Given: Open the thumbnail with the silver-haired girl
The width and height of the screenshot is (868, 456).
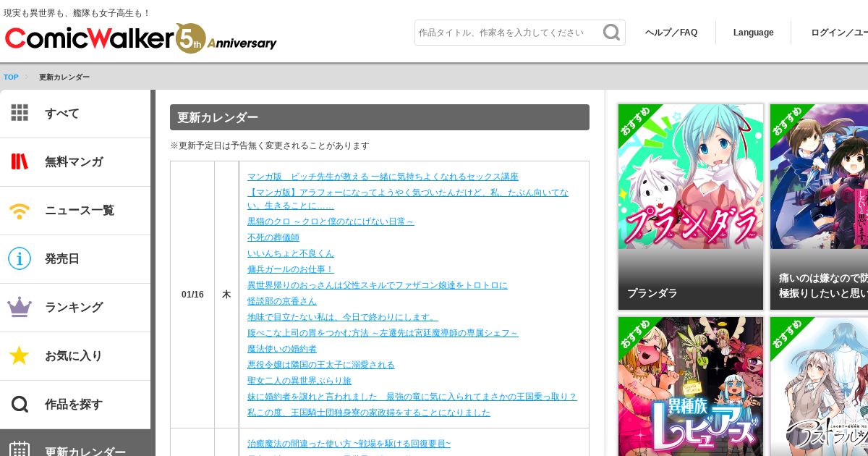Looking at the screenshot, I should pos(819,387).
